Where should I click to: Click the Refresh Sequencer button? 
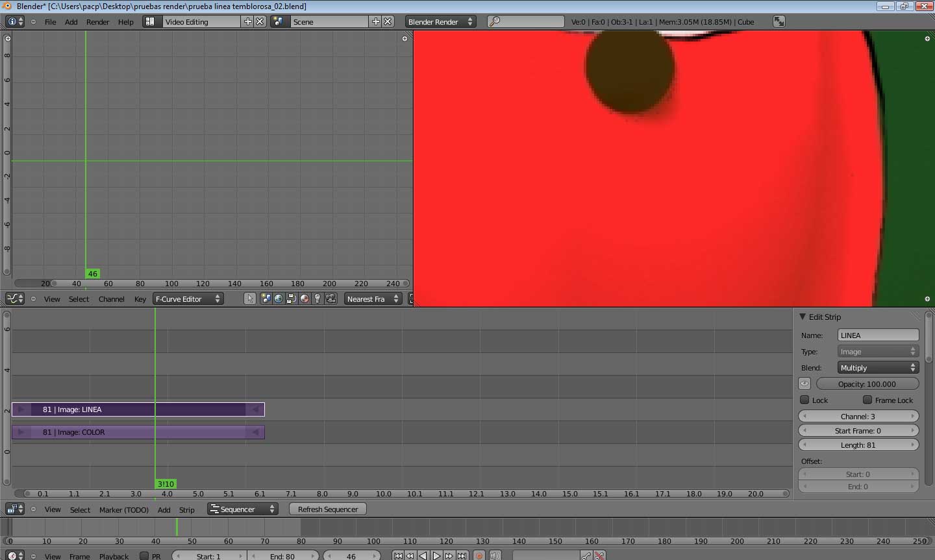pyautogui.click(x=328, y=509)
